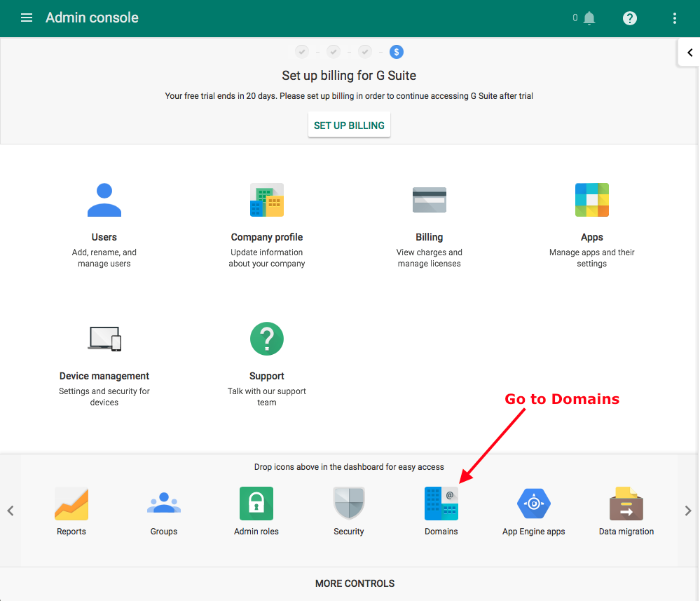Open the Company profile icon

pyautogui.click(x=267, y=200)
